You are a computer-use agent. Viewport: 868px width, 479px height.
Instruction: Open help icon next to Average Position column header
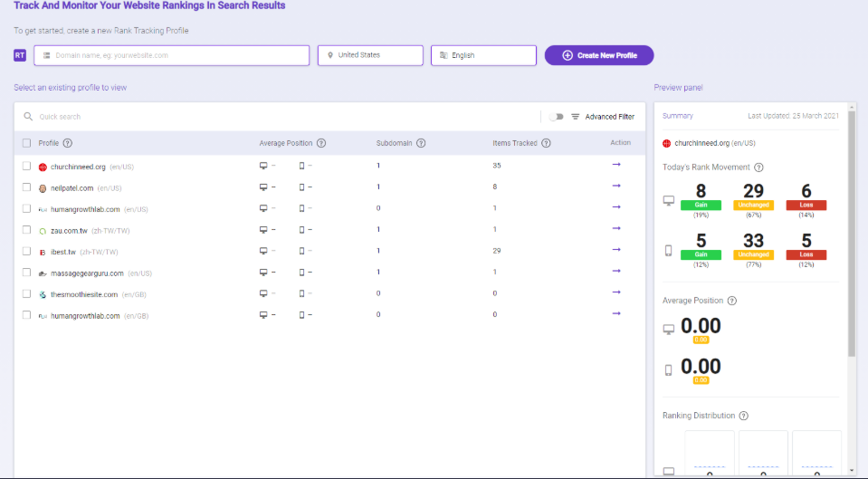[321, 143]
